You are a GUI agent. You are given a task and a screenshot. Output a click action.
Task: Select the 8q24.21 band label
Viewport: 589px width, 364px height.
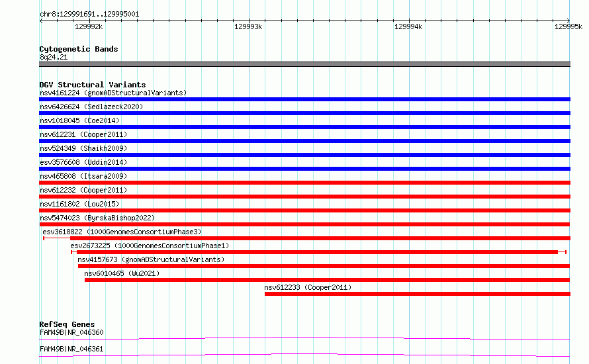pos(54,57)
